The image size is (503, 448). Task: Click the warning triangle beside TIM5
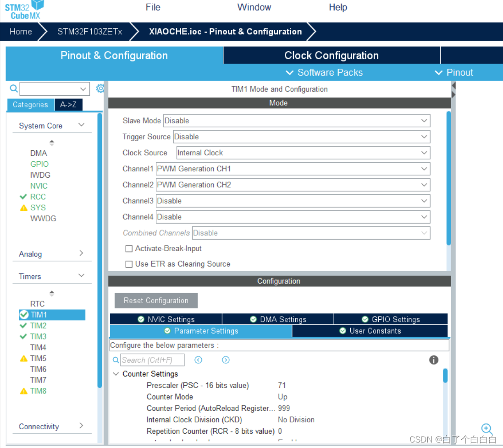[x=23, y=358]
